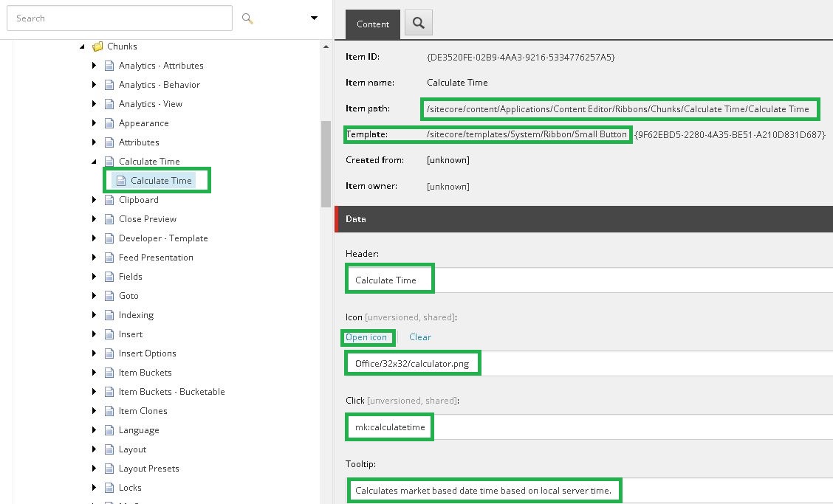Click the Clipboard item document icon
Screen dimensions: 833x504
109,200
